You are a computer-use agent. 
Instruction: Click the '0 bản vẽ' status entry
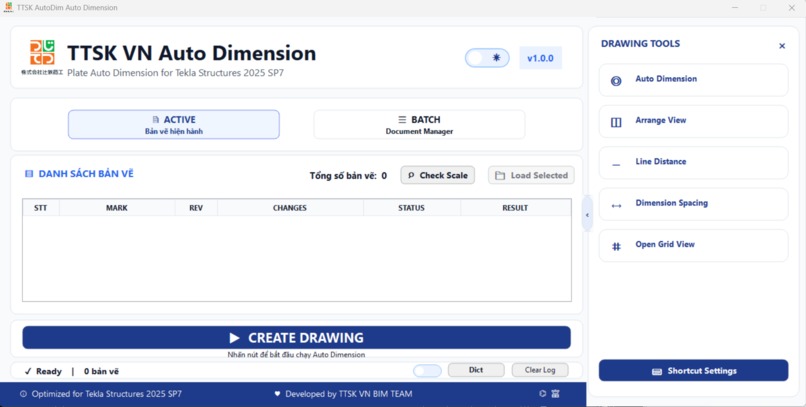coord(101,371)
